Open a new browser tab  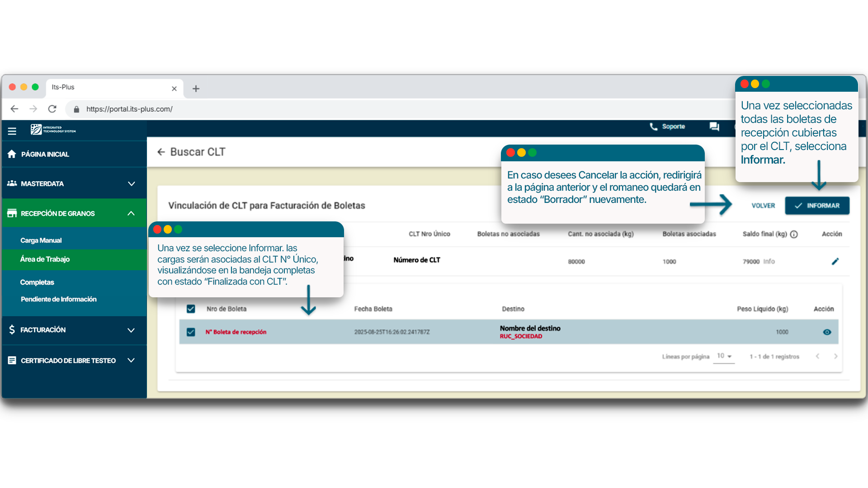[x=196, y=89]
